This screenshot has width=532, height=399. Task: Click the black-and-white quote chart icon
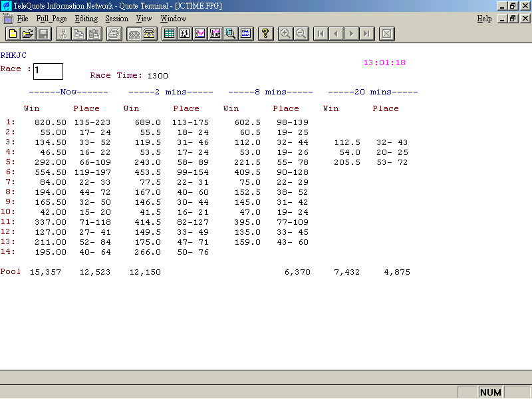185,34
